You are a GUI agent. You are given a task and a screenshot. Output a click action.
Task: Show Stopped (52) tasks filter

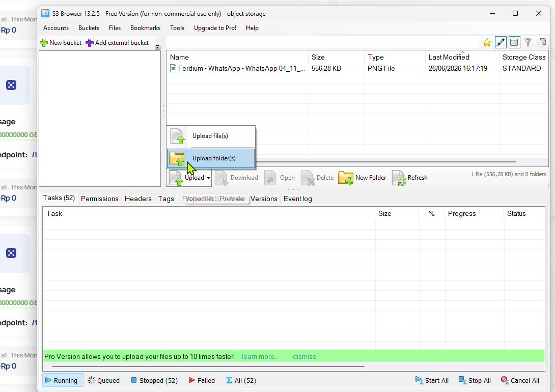point(154,381)
